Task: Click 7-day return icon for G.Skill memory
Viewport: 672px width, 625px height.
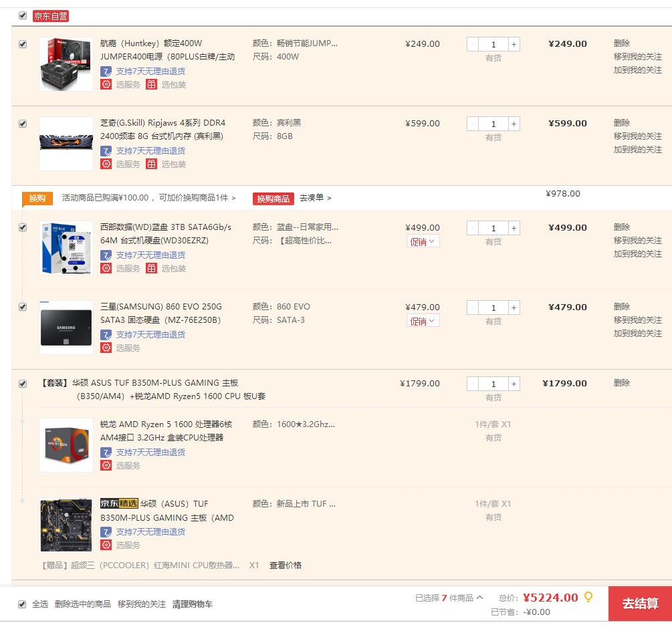Action: [106, 151]
